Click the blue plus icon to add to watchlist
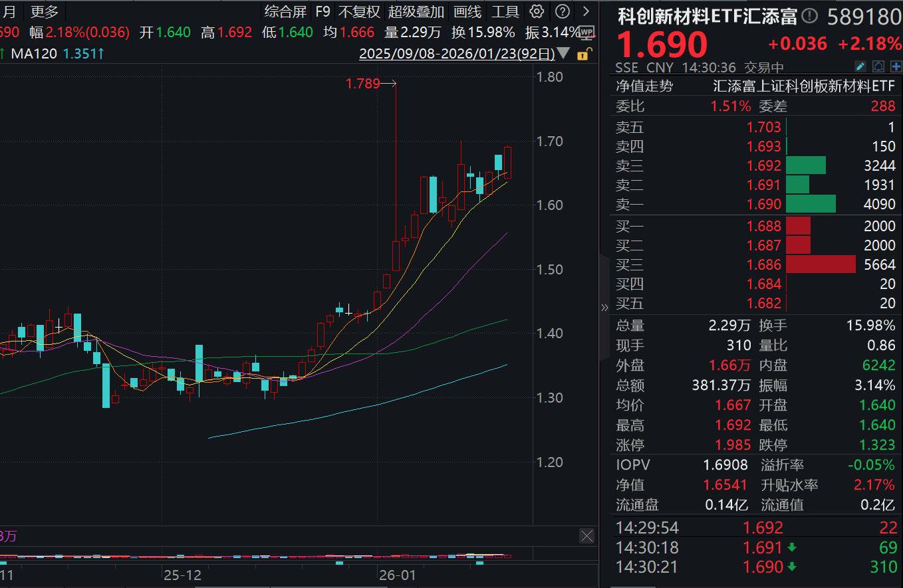 click(894, 66)
